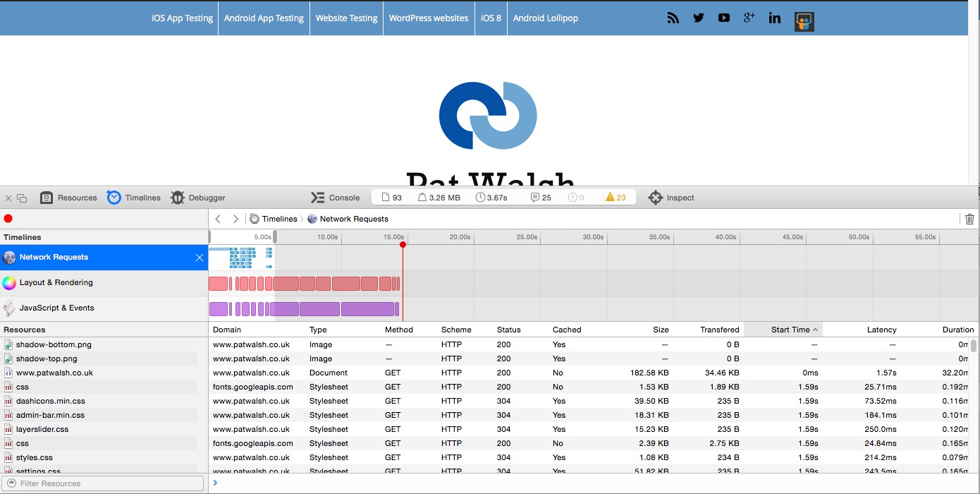Image resolution: width=980 pixels, height=494 pixels.
Task: Open WordPress websites nav link
Action: (x=429, y=18)
